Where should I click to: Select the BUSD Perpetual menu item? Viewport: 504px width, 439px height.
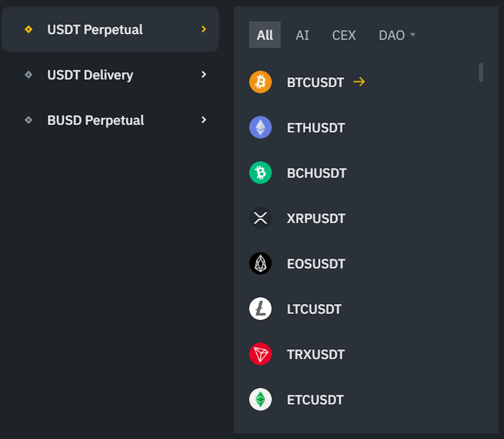(96, 120)
